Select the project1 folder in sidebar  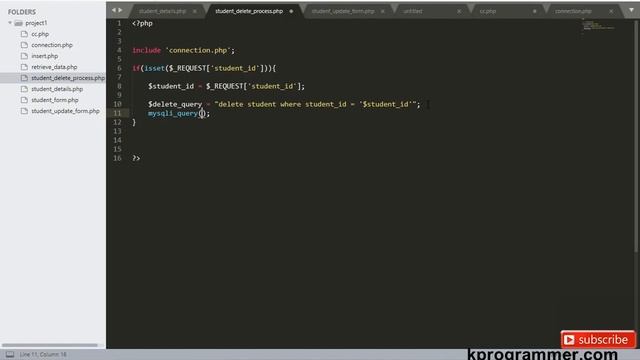coord(36,23)
